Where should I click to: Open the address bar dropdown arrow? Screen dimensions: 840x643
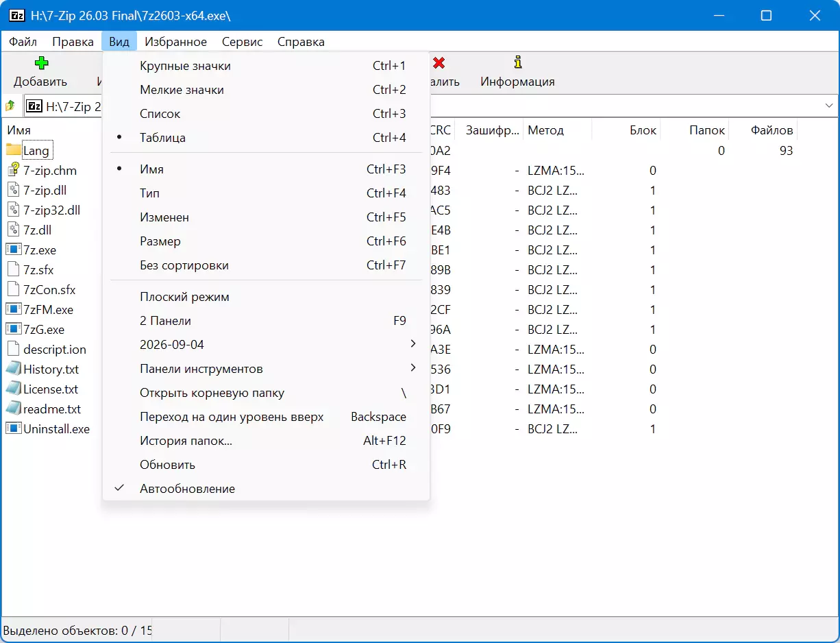[x=830, y=106]
